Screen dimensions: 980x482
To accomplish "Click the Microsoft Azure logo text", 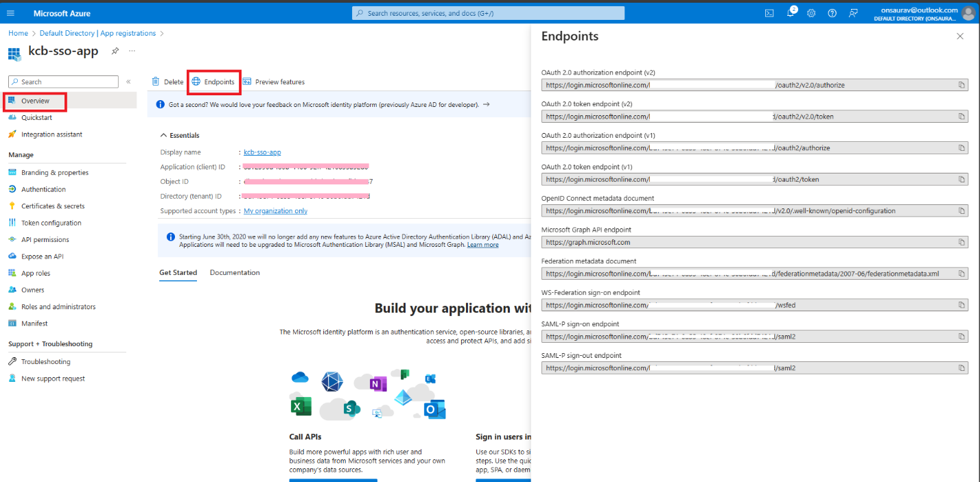I will [x=62, y=13].
